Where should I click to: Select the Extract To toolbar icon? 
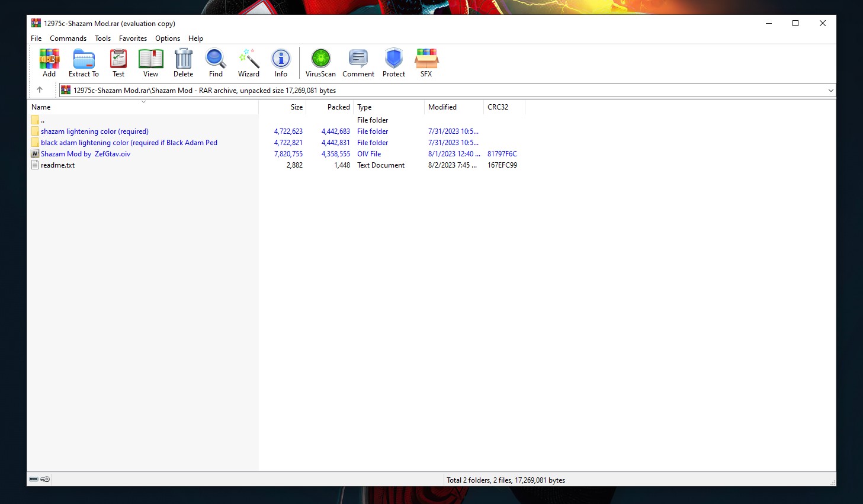point(83,62)
